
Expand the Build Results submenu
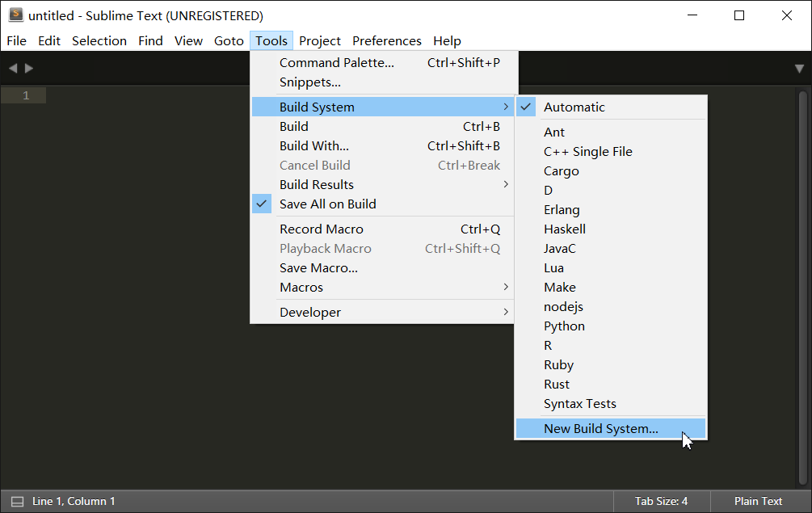[382, 185]
